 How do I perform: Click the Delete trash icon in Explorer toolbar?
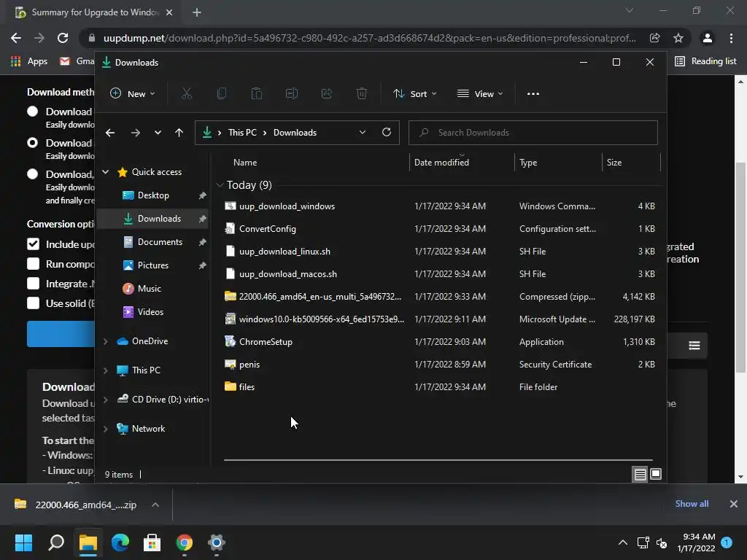click(x=362, y=94)
